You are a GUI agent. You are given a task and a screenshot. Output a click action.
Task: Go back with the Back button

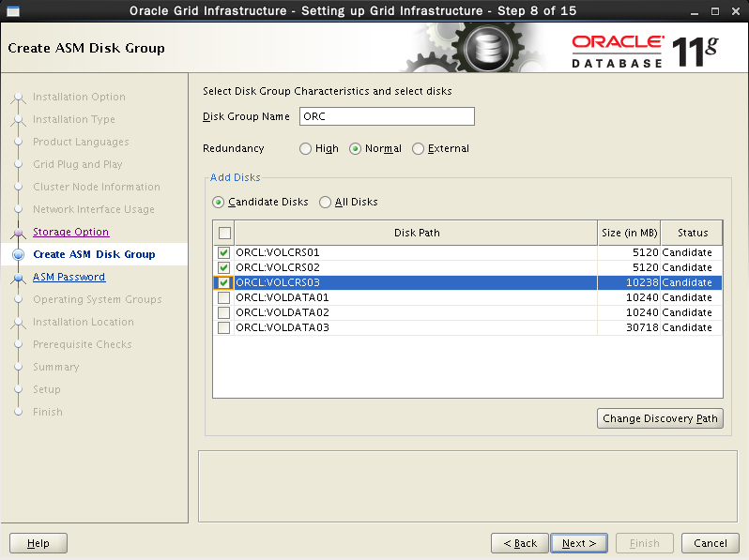[520, 543]
